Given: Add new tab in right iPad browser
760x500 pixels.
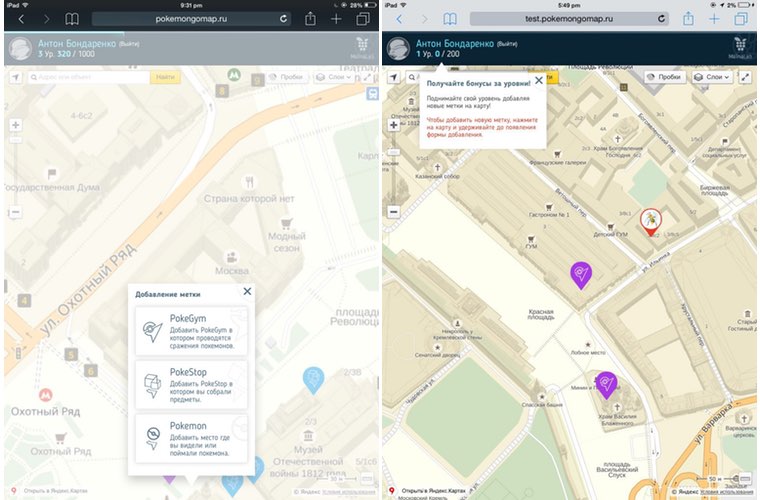Looking at the screenshot, I should pyautogui.click(x=714, y=19).
